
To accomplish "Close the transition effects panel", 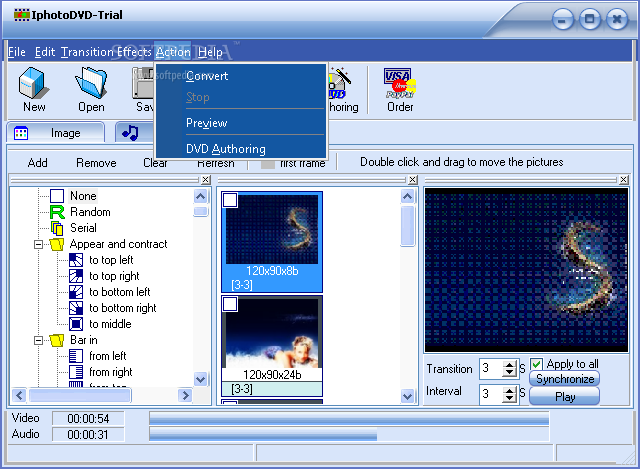I will pyautogui.click(x=206, y=180).
